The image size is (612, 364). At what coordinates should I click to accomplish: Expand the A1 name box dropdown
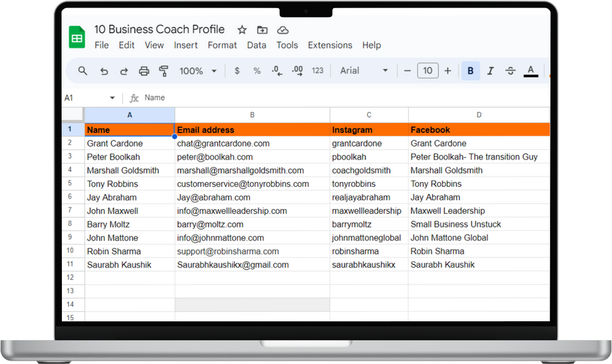coord(112,98)
